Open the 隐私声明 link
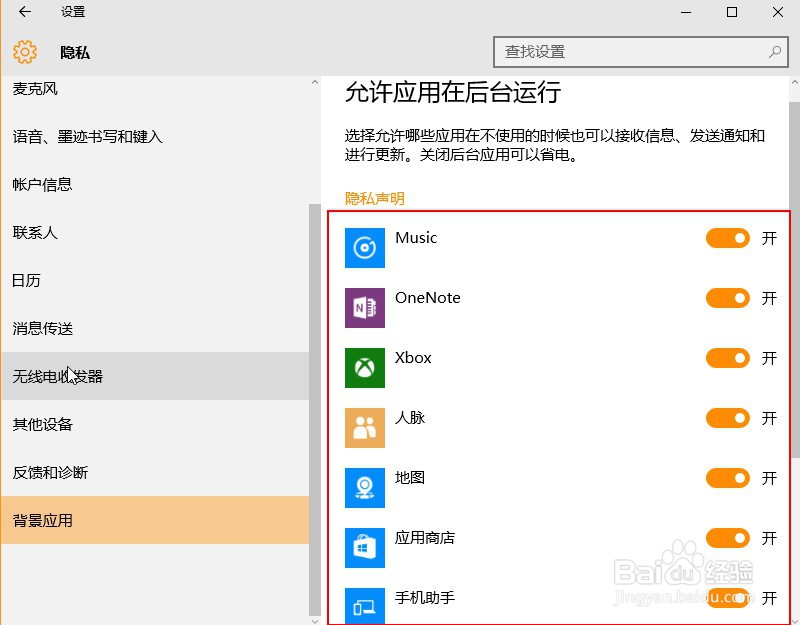Screen dimensions: 800x625 pos(374,198)
